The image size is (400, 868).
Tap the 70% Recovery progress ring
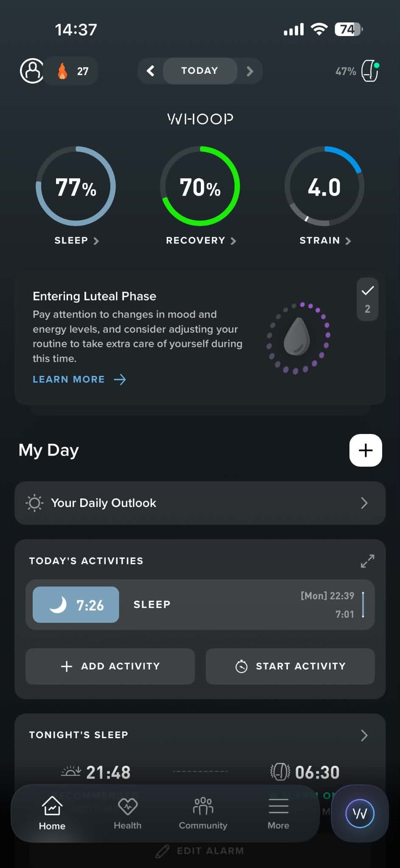click(x=200, y=186)
